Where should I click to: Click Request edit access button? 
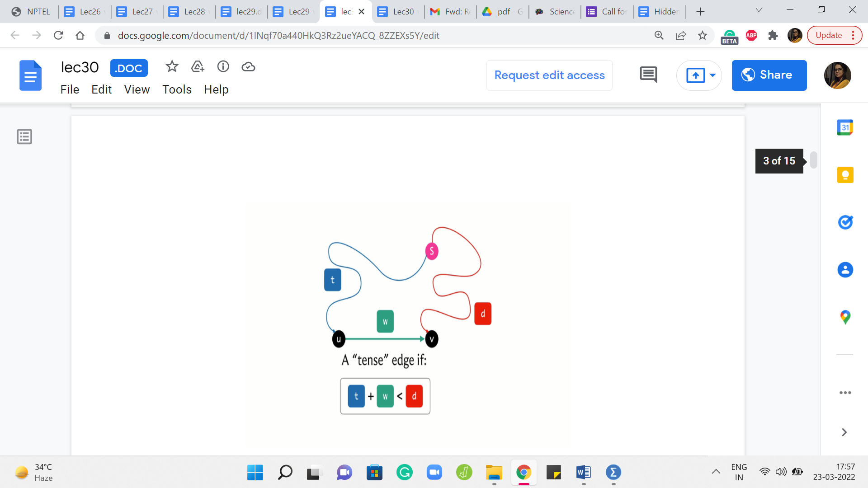549,75
